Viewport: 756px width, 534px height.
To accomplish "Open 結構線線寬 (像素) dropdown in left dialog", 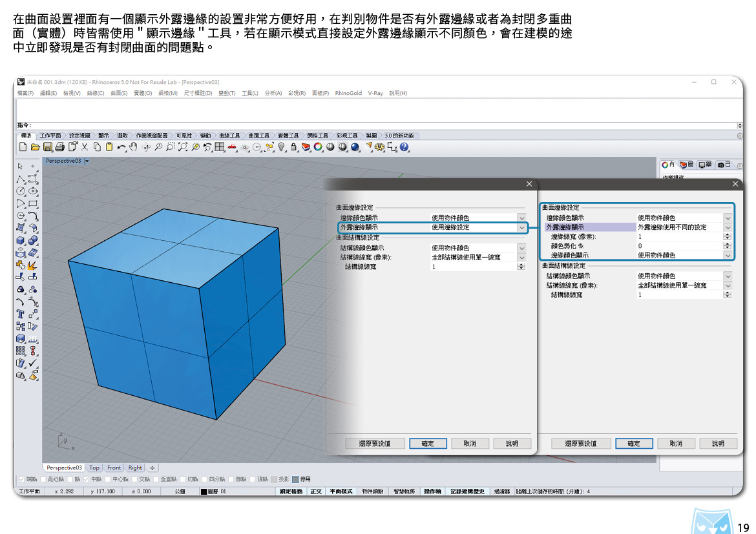I will (x=521, y=258).
